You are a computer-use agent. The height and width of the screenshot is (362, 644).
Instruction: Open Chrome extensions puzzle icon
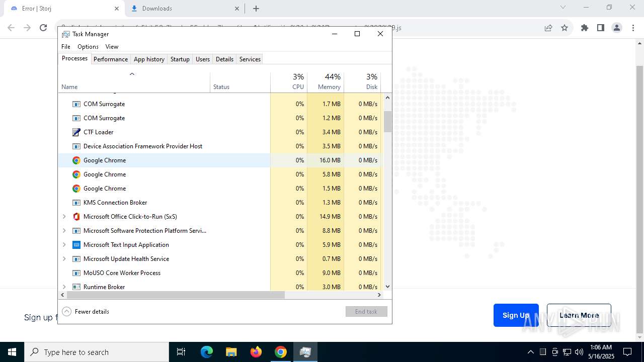[x=585, y=28]
